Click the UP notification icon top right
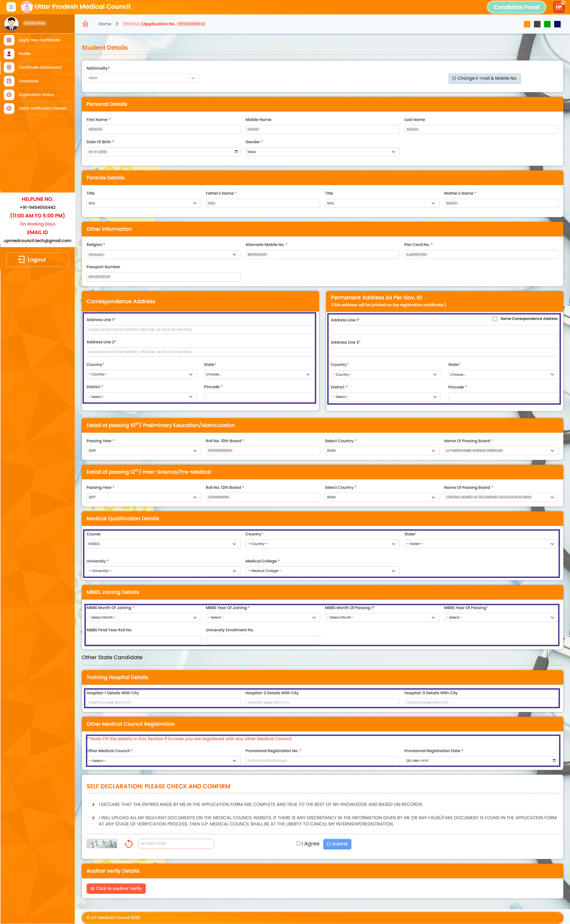 coord(559,7)
